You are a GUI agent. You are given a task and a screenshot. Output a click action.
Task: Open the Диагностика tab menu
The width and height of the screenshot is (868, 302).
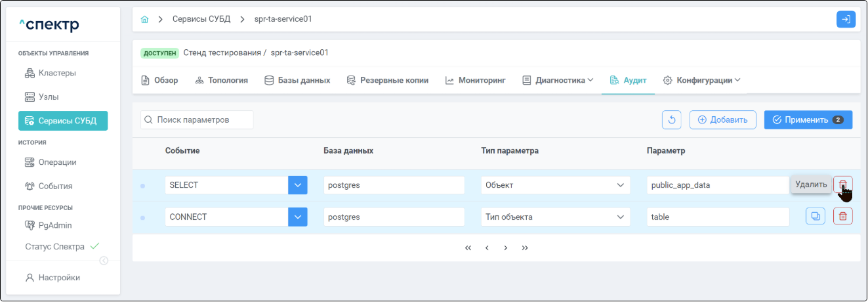[x=558, y=80]
